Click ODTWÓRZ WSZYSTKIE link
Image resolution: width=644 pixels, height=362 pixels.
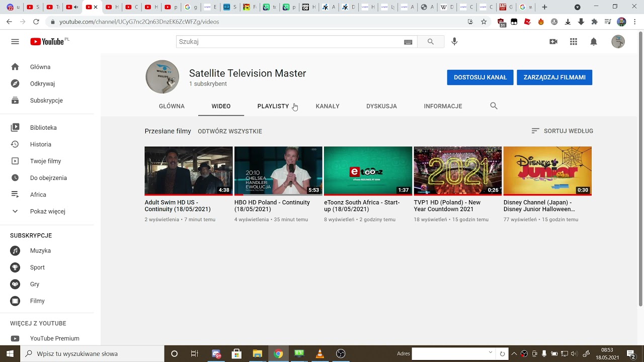pyautogui.click(x=230, y=131)
